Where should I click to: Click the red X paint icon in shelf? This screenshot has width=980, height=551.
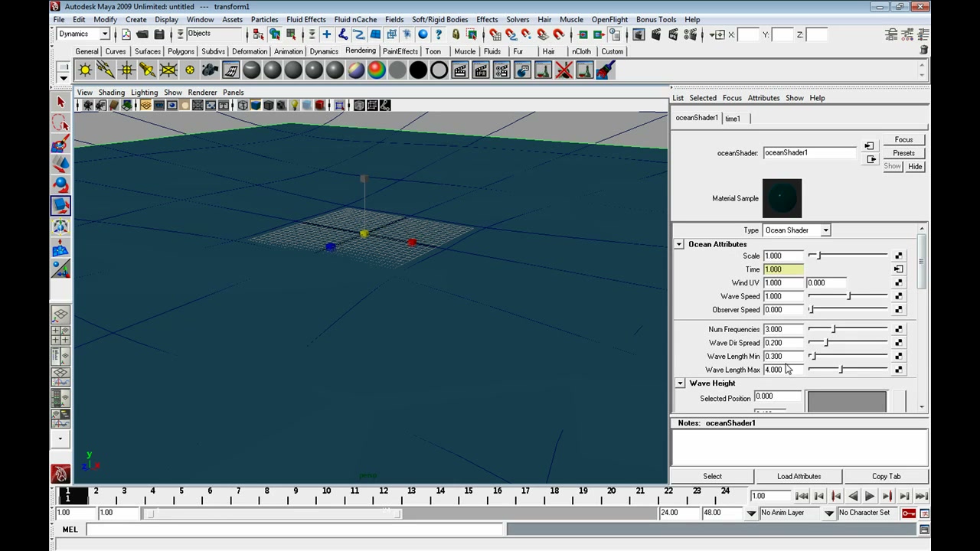564,70
